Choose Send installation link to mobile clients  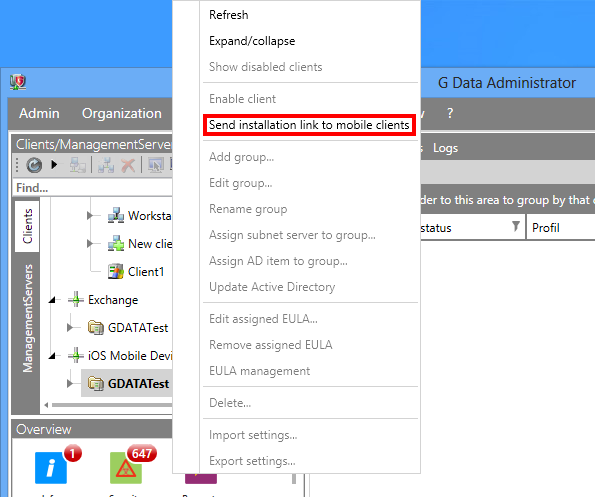[309, 125]
